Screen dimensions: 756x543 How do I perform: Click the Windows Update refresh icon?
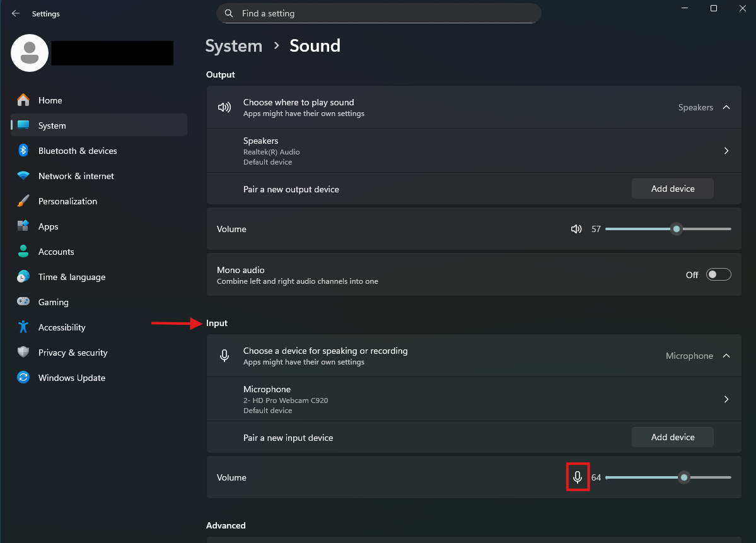click(23, 377)
